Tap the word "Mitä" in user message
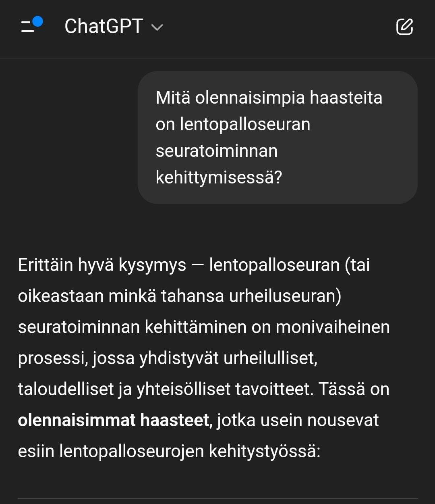The height and width of the screenshot is (504, 435). coord(172,98)
